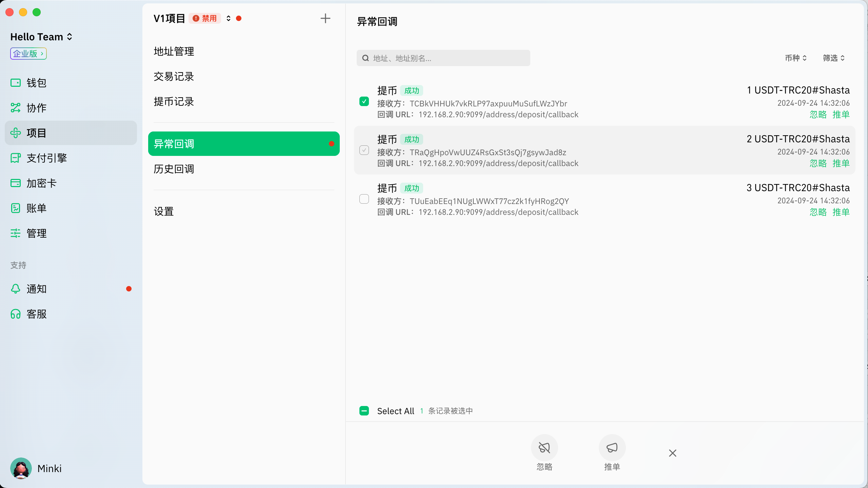Viewport: 868px width, 488px height.
Task: Open the 加密卡 crypto card icon
Action: [16, 183]
